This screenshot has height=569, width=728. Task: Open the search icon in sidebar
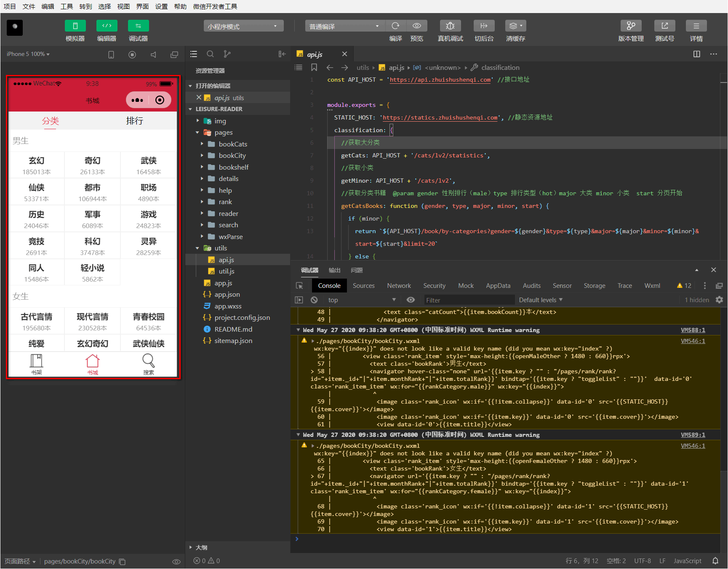pos(210,54)
